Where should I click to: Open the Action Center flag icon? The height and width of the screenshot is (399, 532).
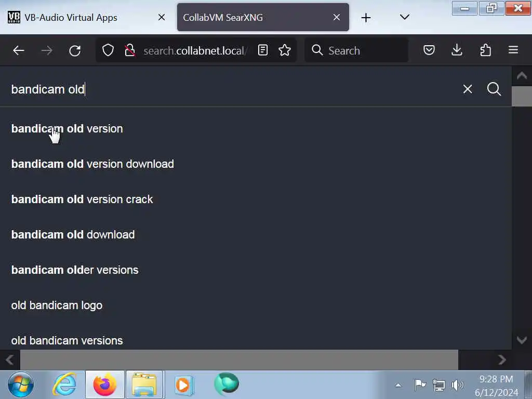coord(420,385)
